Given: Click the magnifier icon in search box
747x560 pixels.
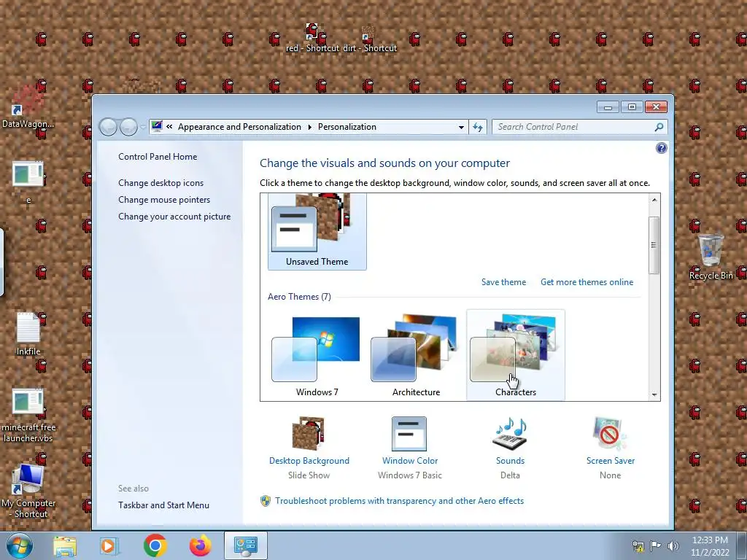Looking at the screenshot, I should click(x=659, y=127).
